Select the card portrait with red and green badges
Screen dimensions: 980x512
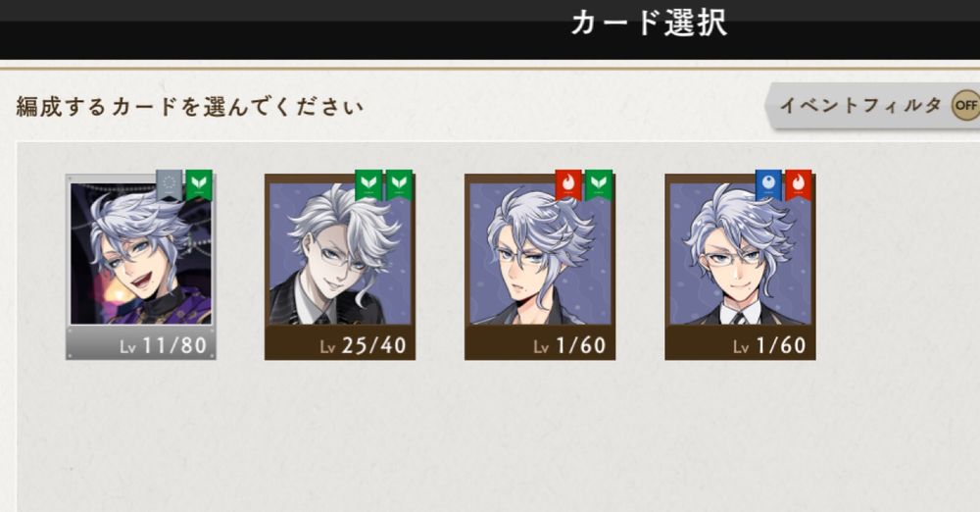540,267
